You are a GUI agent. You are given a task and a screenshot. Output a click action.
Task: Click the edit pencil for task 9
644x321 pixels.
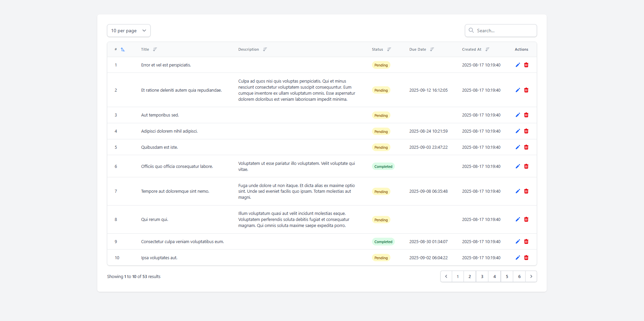click(x=518, y=241)
